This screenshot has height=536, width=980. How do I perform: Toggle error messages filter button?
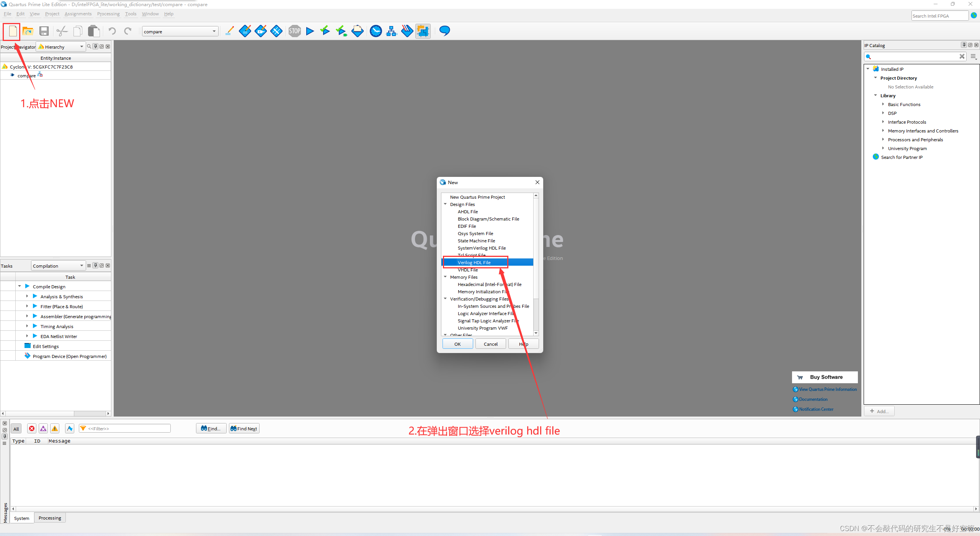pyautogui.click(x=32, y=428)
